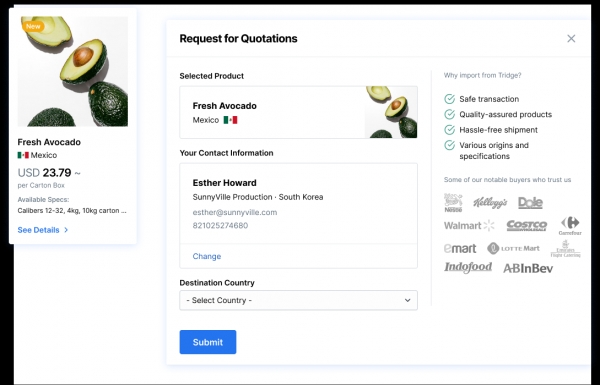Click Fresh Avocado title in Selected Product

coord(224,106)
